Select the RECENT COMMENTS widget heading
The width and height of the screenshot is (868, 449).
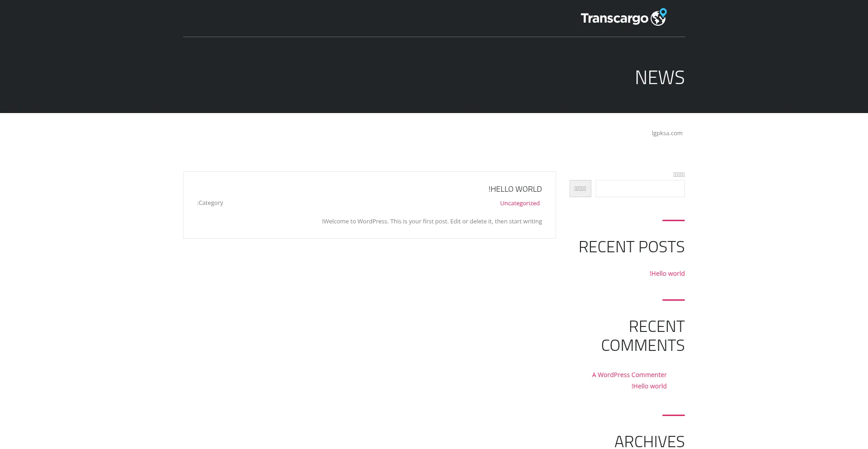pyautogui.click(x=643, y=336)
